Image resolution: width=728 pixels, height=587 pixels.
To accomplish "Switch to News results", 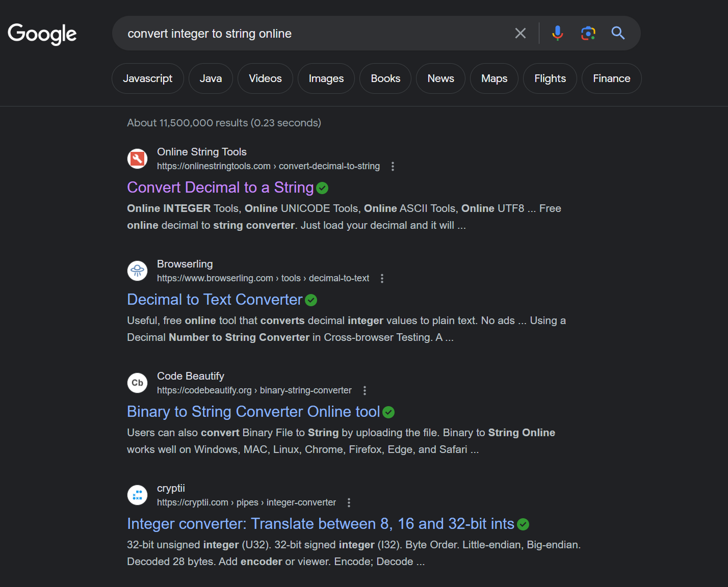I will (440, 78).
